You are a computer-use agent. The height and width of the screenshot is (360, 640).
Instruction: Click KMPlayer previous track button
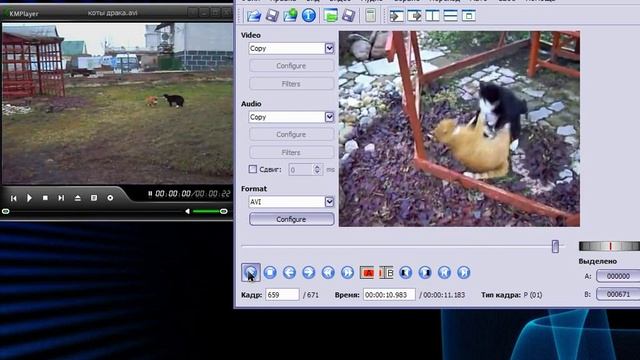click(13, 198)
